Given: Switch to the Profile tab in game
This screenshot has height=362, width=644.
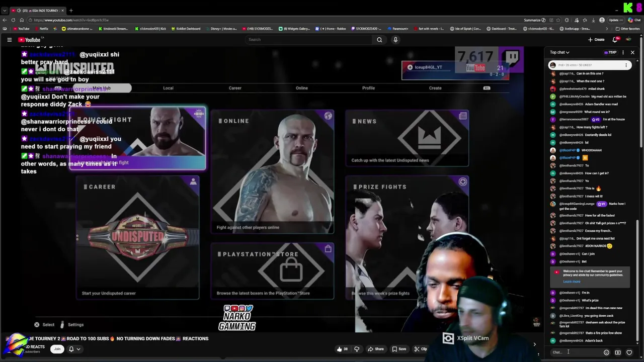Looking at the screenshot, I should (x=368, y=88).
